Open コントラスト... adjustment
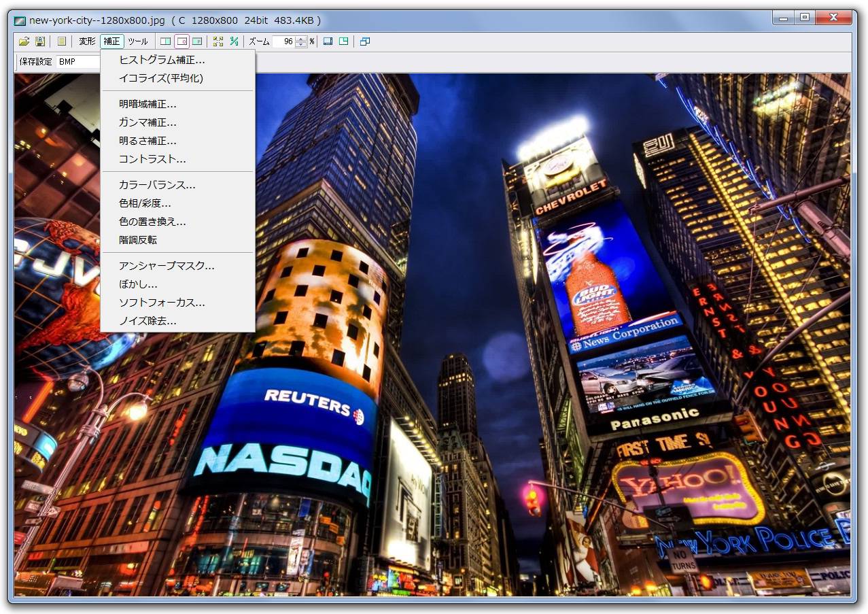Screen dimensions: 868x614 click(177, 159)
